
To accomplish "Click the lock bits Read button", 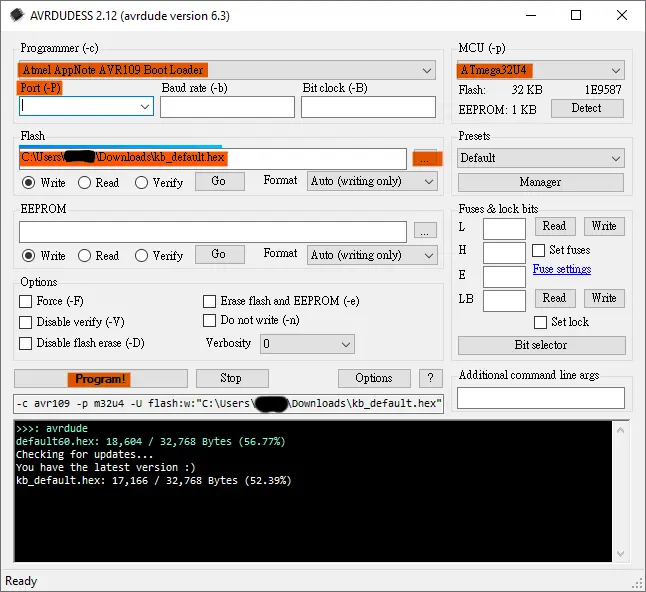I will [555, 299].
